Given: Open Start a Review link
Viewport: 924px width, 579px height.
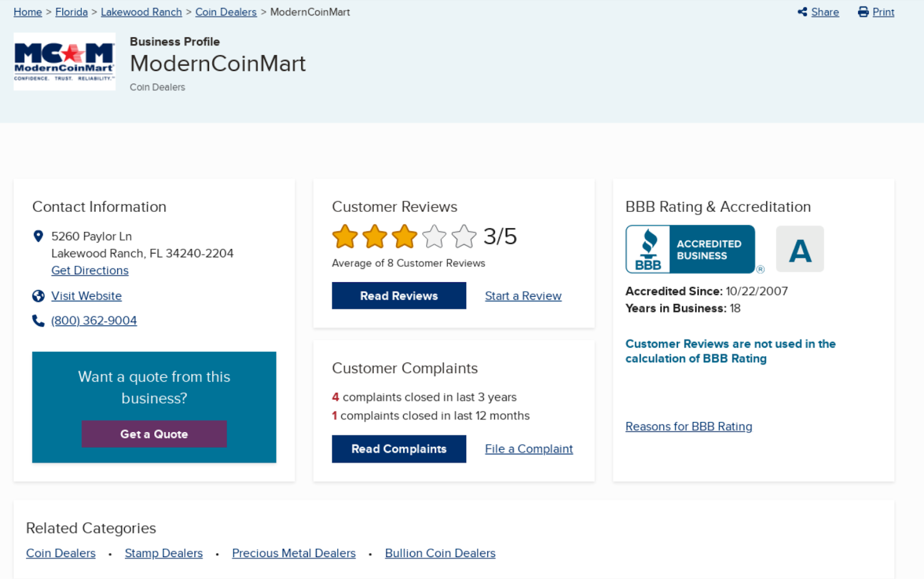Looking at the screenshot, I should tap(523, 296).
